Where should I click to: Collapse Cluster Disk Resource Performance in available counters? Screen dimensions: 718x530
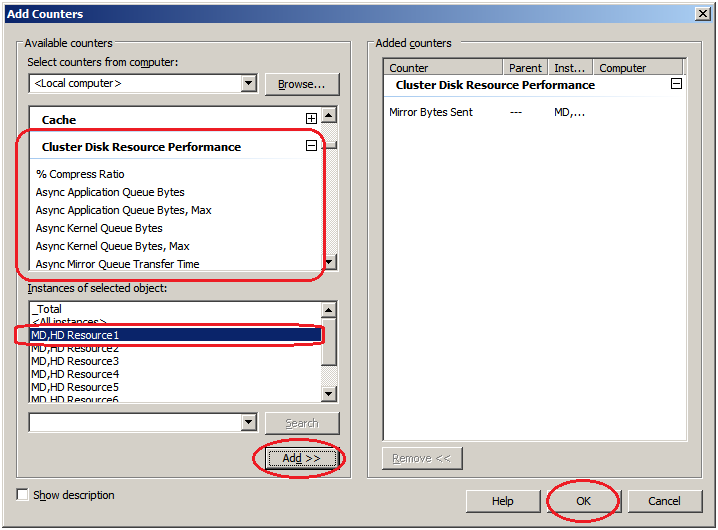point(311,146)
